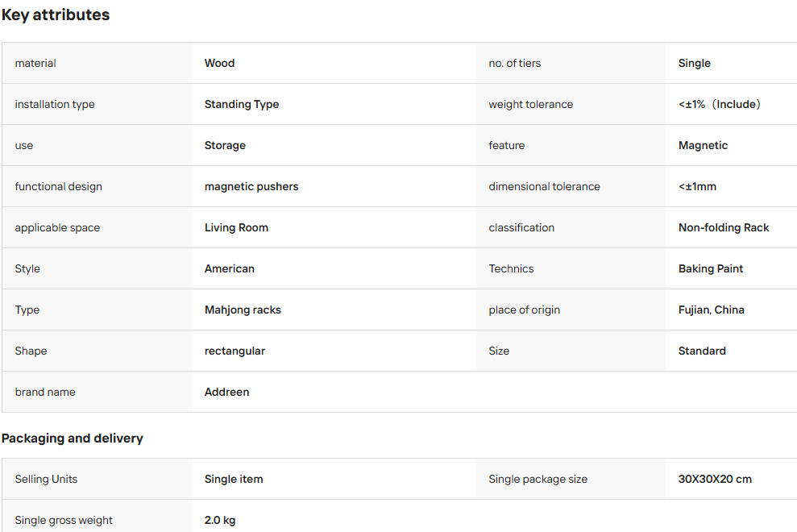This screenshot has width=797, height=532.
Task: Click the rectangular shape value
Action: coord(235,351)
